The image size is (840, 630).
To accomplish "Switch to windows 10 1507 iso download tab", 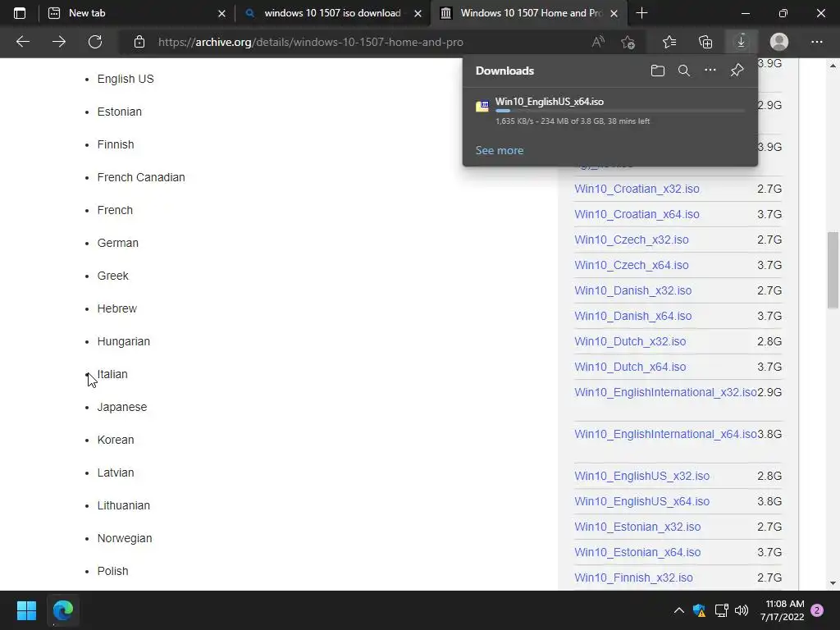I will (332, 13).
